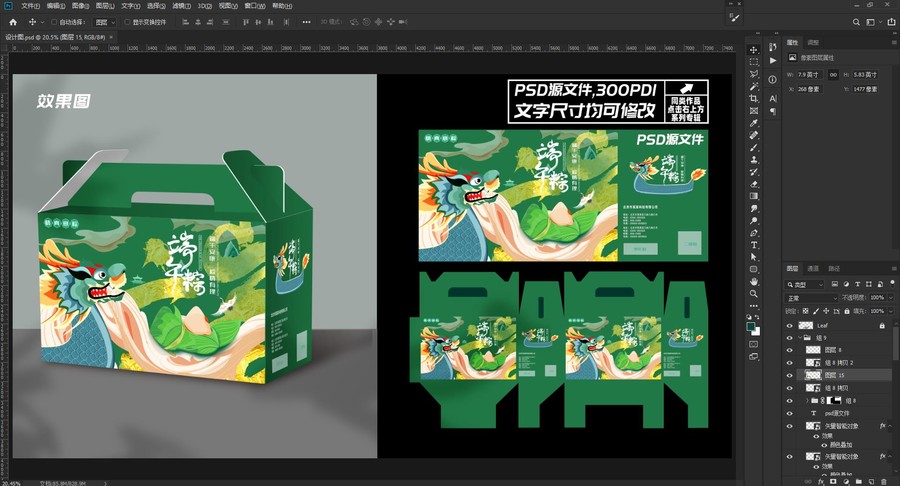
Task: Select the Hand tool
Action: click(x=754, y=281)
